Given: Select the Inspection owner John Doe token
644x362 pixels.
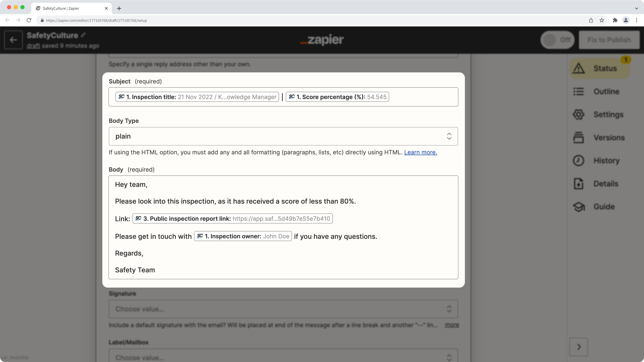Looking at the screenshot, I should pyautogui.click(x=243, y=236).
